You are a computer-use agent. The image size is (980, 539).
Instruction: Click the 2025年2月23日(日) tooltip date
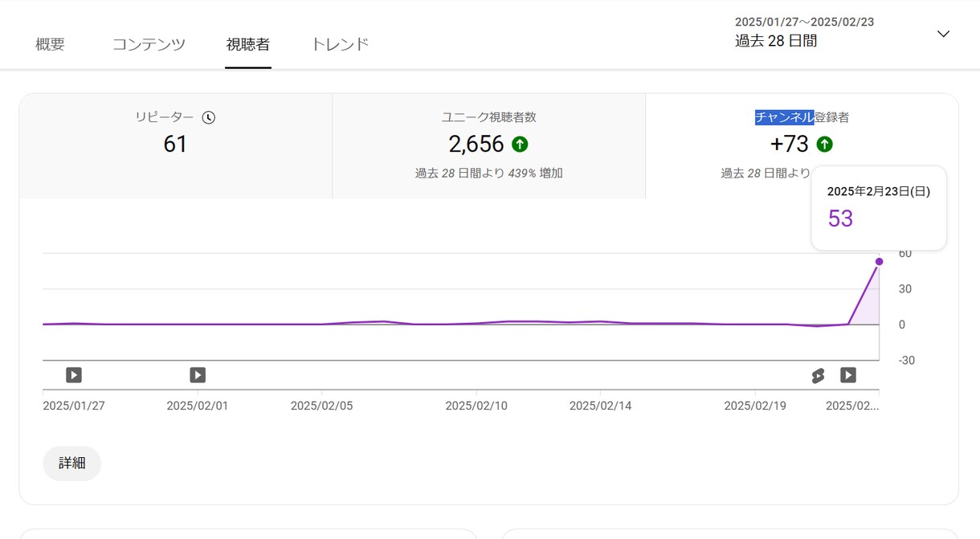click(x=879, y=192)
